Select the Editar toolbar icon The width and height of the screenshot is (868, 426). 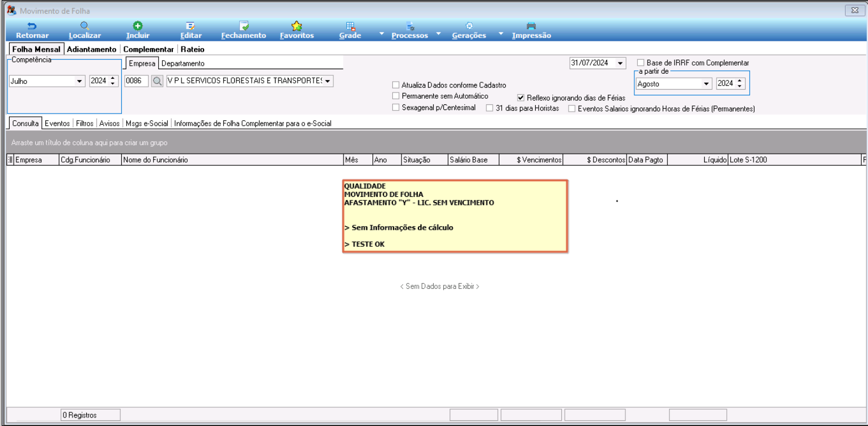(x=190, y=26)
